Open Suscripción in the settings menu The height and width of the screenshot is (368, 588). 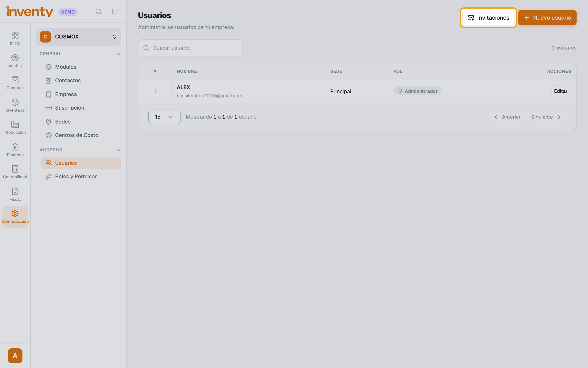(x=81, y=108)
